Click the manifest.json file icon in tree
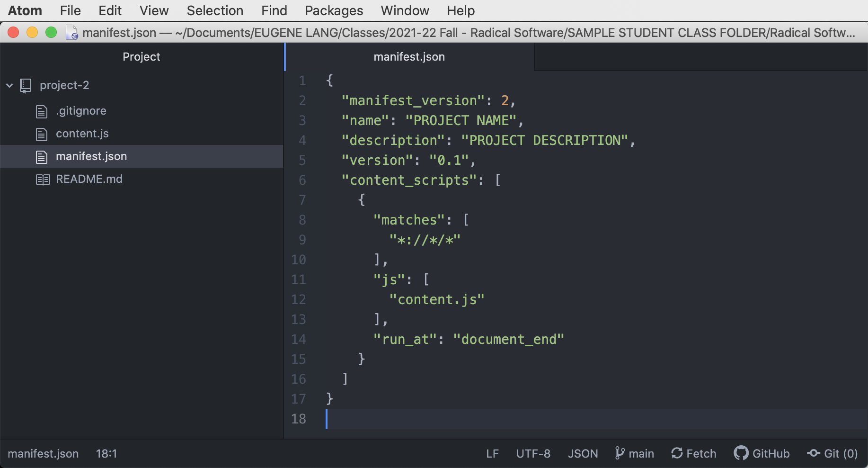 [x=42, y=157]
